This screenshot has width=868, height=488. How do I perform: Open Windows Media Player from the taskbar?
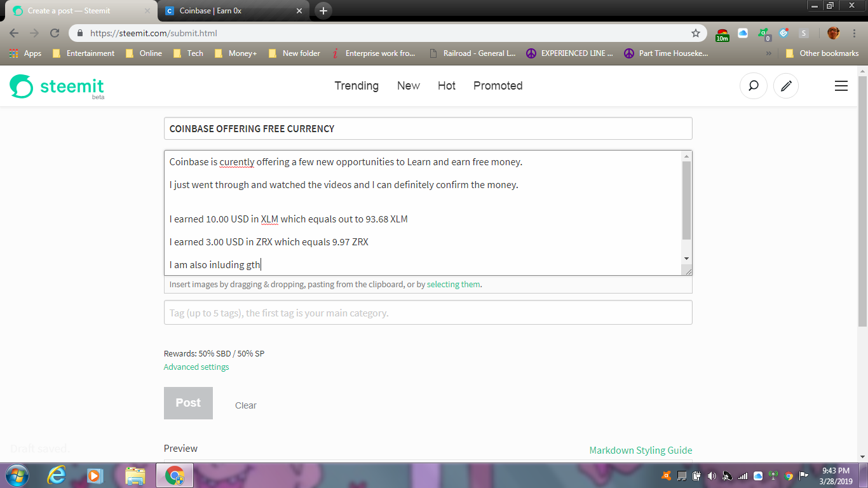click(95, 475)
